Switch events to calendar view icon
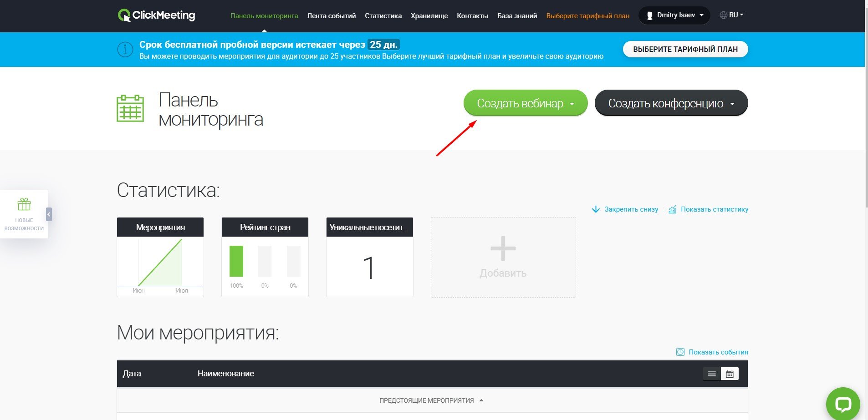Screen dimensions: 868x420 point(730,374)
